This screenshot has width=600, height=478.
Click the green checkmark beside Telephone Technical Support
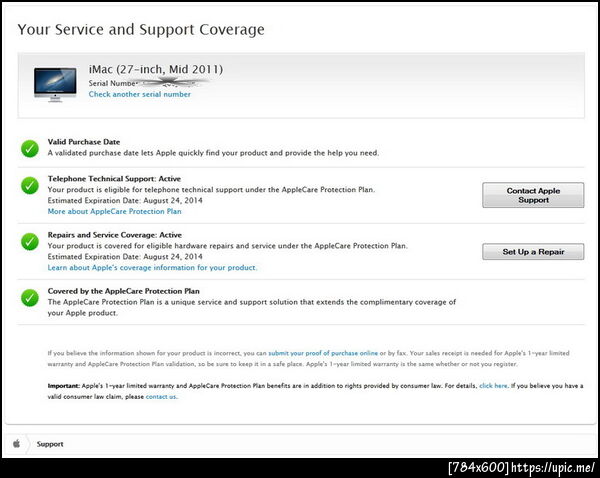[x=29, y=185]
